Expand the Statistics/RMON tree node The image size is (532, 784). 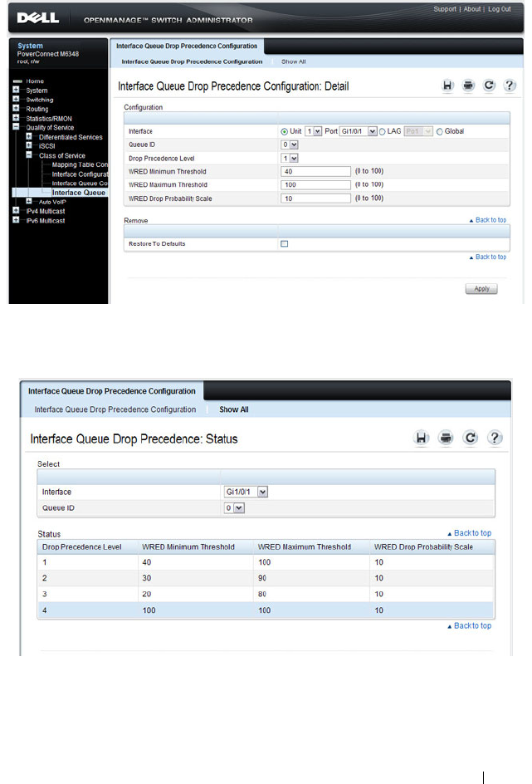16,117
